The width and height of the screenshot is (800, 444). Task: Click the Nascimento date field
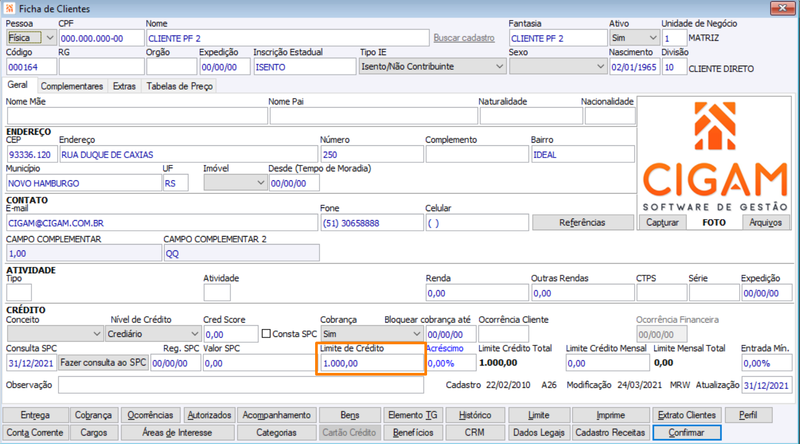click(635, 67)
